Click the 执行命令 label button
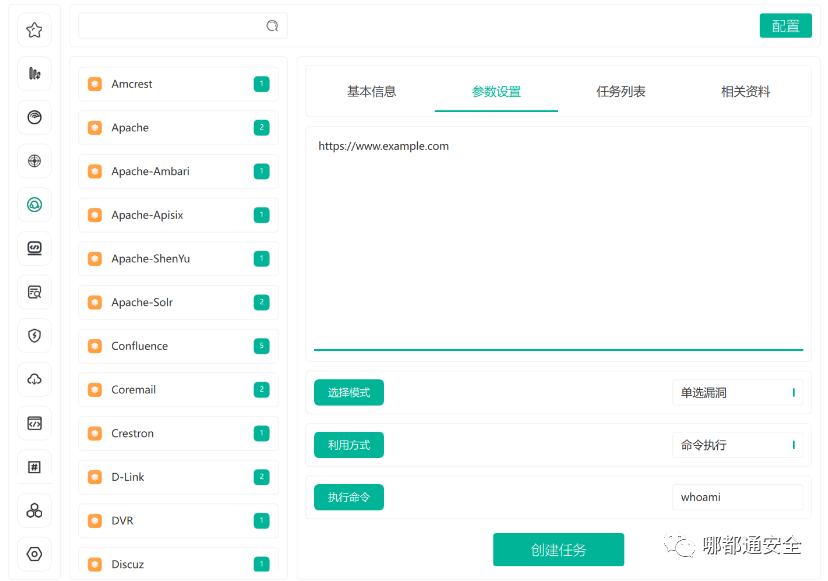 (x=349, y=497)
